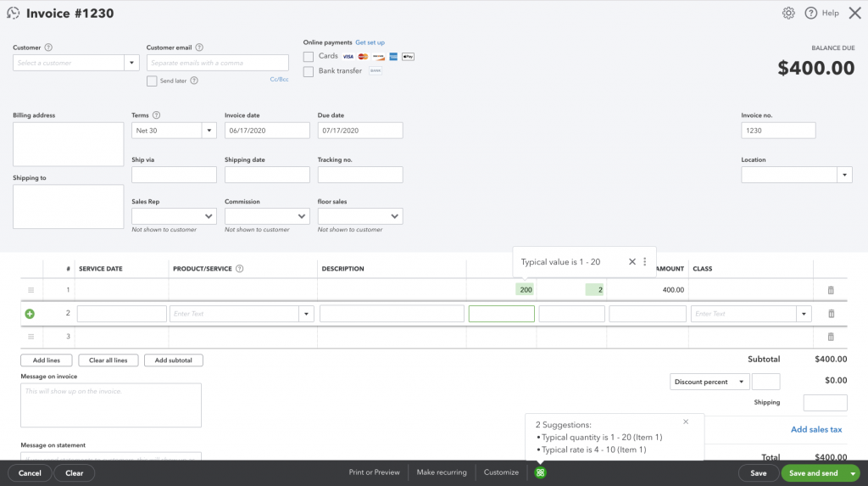Viewport: 868px width, 486px height.
Task: Open the Product/Service dropdown on line 2
Action: pyautogui.click(x=306, y=314)
